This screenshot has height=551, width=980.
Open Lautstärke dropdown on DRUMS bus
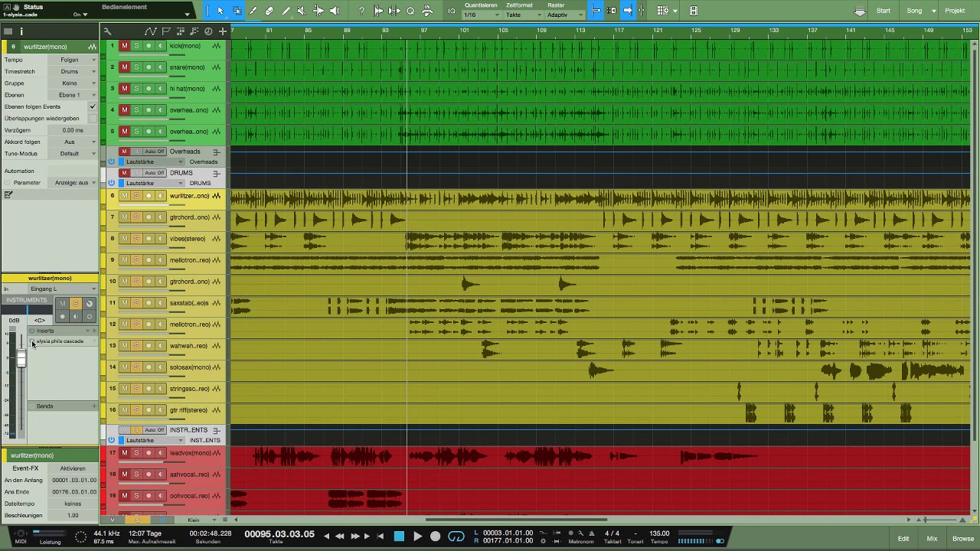click(x=155, y=184)
